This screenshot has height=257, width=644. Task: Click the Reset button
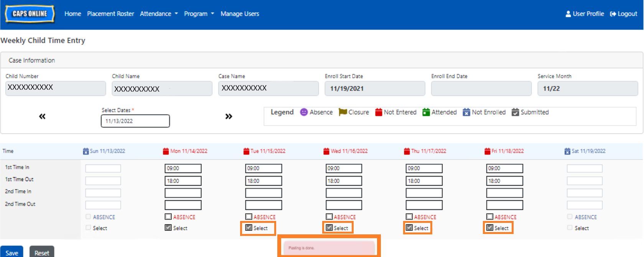click(x=42, y=252)
